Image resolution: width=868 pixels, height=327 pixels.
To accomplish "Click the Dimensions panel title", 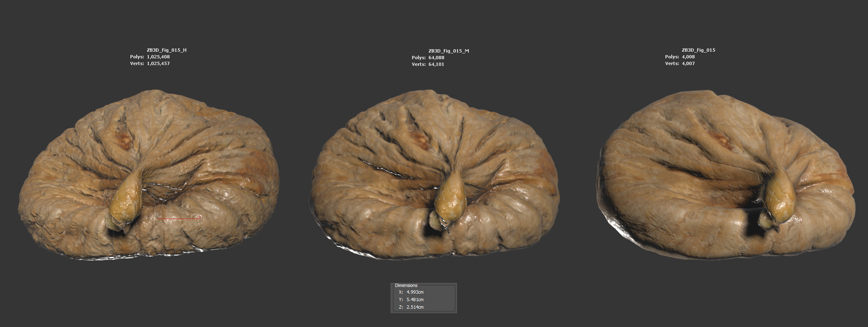I will coord(406,285).
